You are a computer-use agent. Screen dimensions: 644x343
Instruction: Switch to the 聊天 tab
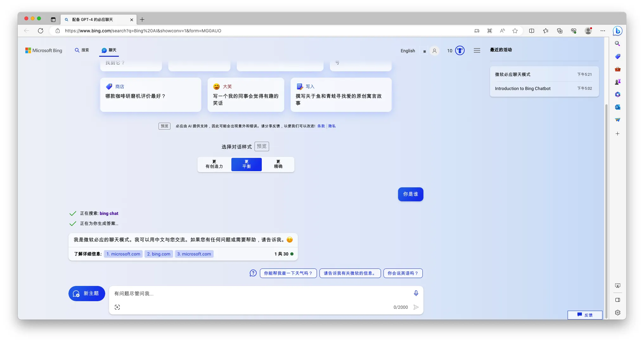tap(109, 50)
